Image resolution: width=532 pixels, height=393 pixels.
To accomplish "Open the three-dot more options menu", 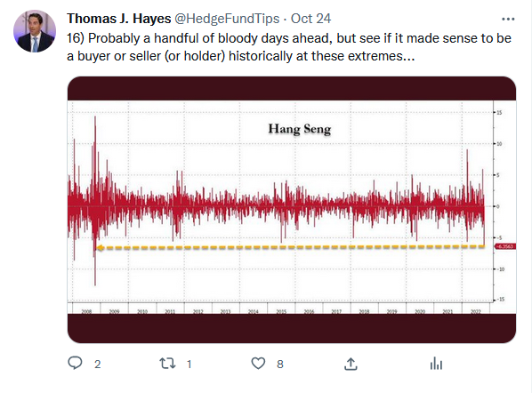I will [508, 19].
